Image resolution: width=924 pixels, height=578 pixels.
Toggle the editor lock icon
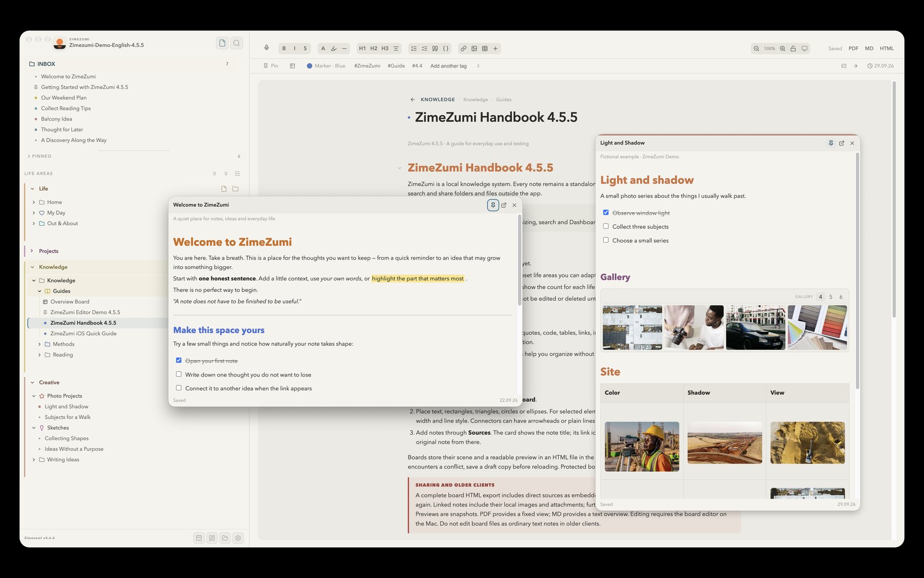click(x=793, y=48)
